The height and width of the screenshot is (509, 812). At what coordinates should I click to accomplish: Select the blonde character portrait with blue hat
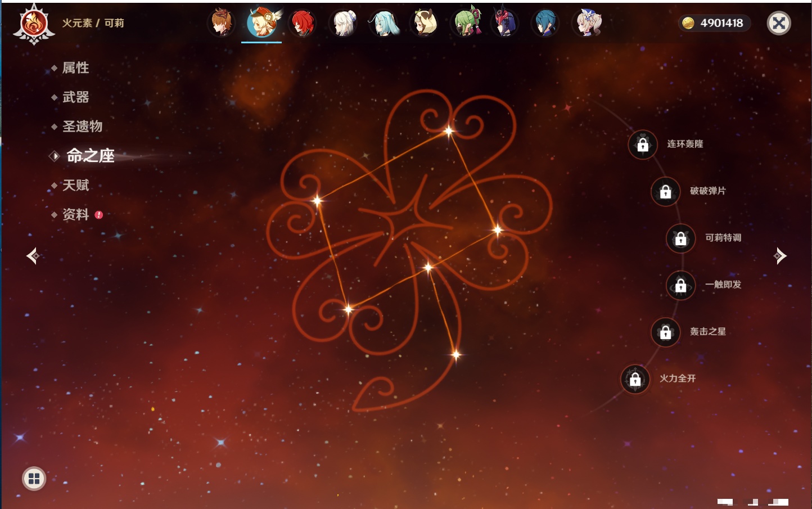[x=587, y=23]
